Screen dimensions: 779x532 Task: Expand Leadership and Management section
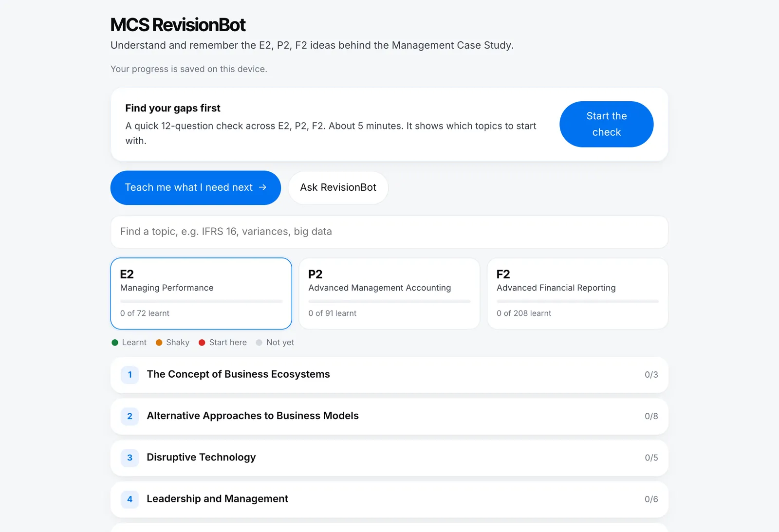[x=389, y=499]
